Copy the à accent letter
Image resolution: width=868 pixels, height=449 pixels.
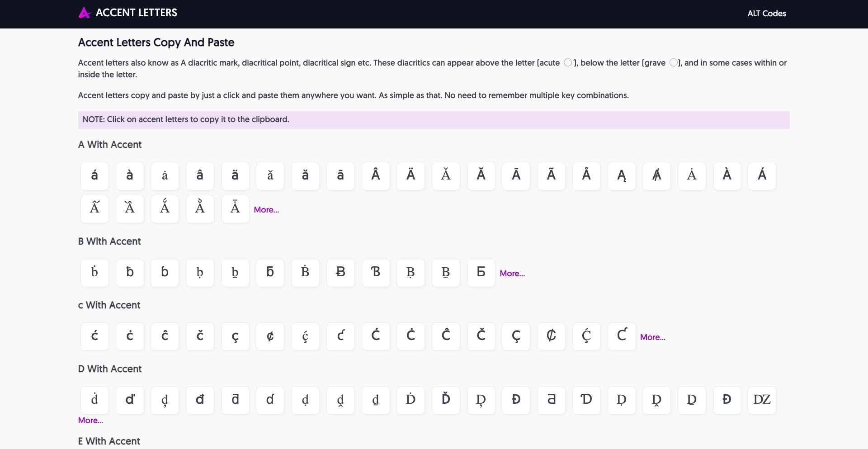130,176
